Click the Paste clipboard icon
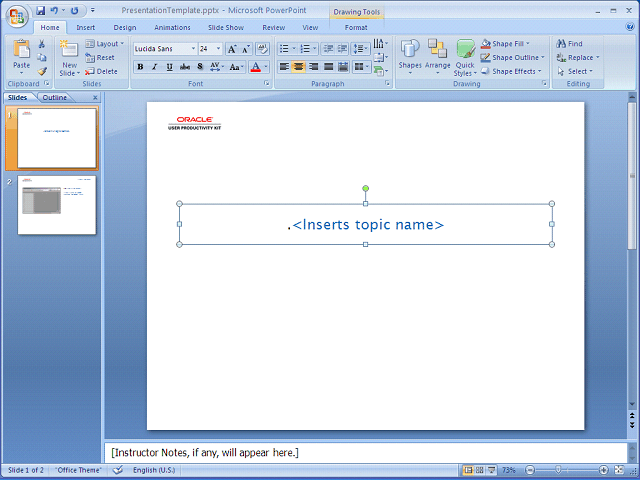The height and width of the screenshot is (480, 640). coord(21,49)
